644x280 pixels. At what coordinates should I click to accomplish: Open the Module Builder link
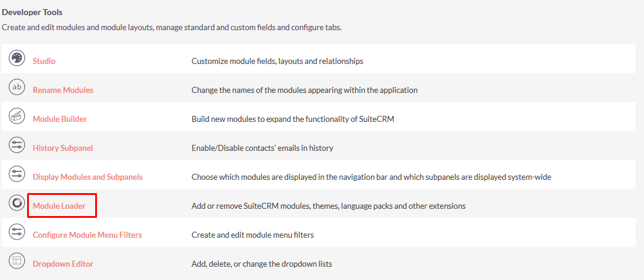tap(60, 119)
